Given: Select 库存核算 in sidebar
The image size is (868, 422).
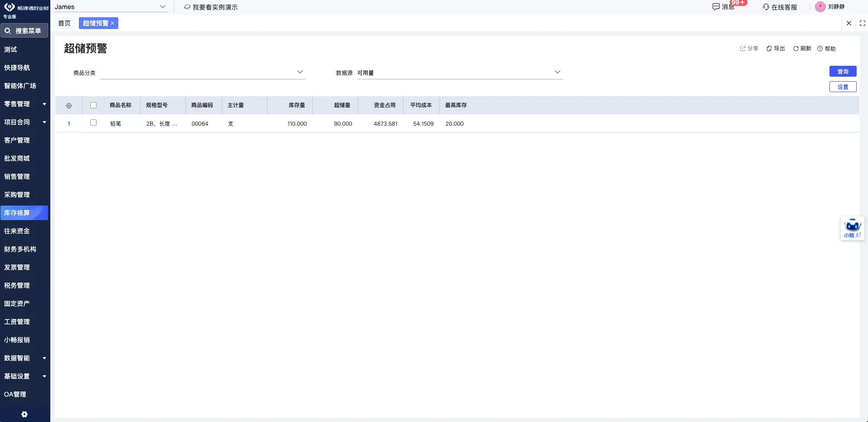Looking at the screenshot, I should [x=24, y=213].
